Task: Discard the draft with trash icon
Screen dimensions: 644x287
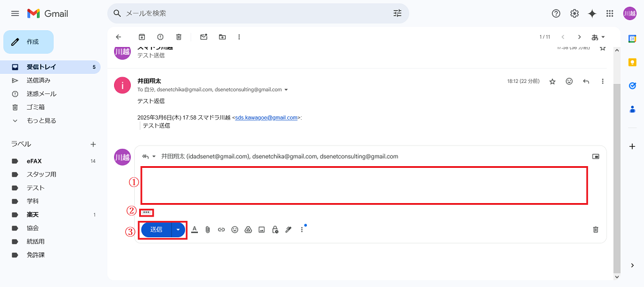Action: [x=595, y=229]
